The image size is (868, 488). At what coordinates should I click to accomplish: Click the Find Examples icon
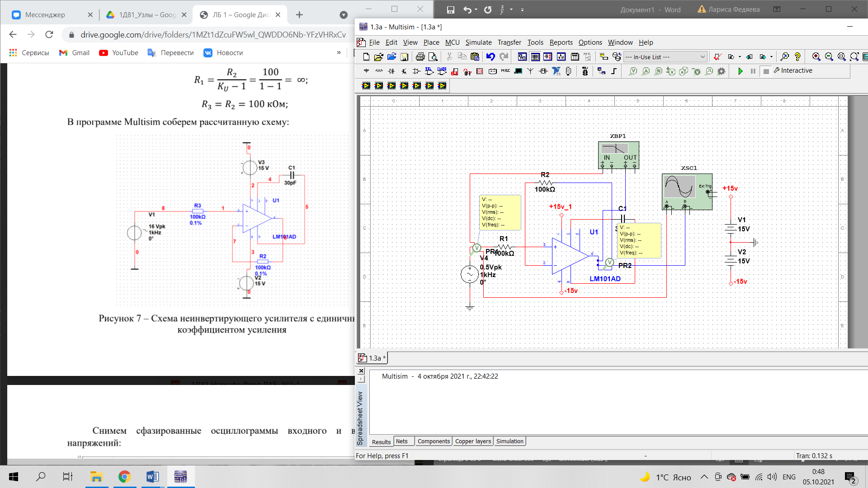pyautogui.click(x=785, y=57)
